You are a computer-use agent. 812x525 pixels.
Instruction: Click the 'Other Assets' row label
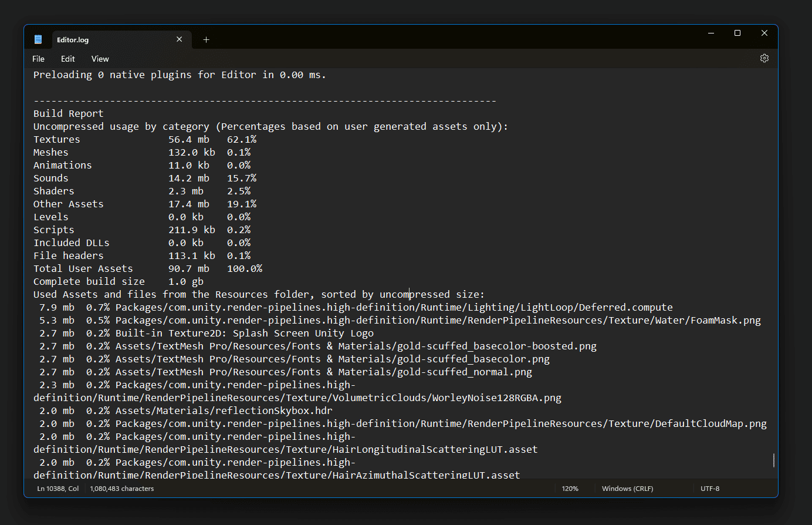(68, 204)
